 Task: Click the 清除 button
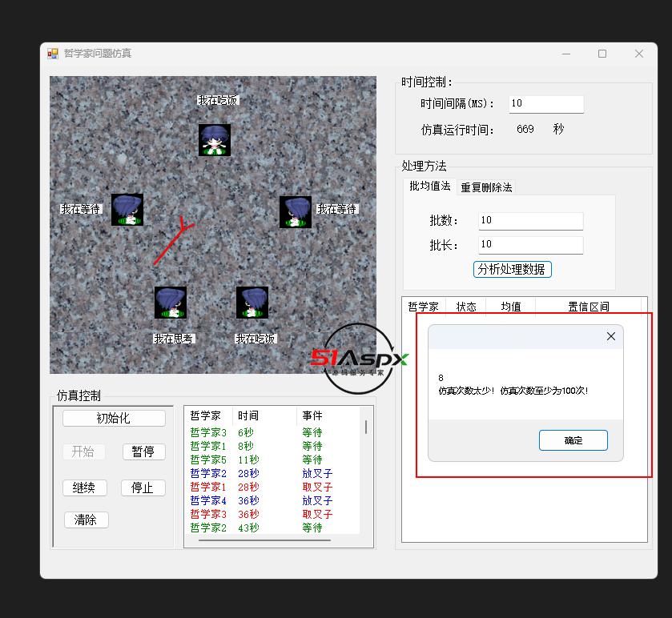coord(86,520)
